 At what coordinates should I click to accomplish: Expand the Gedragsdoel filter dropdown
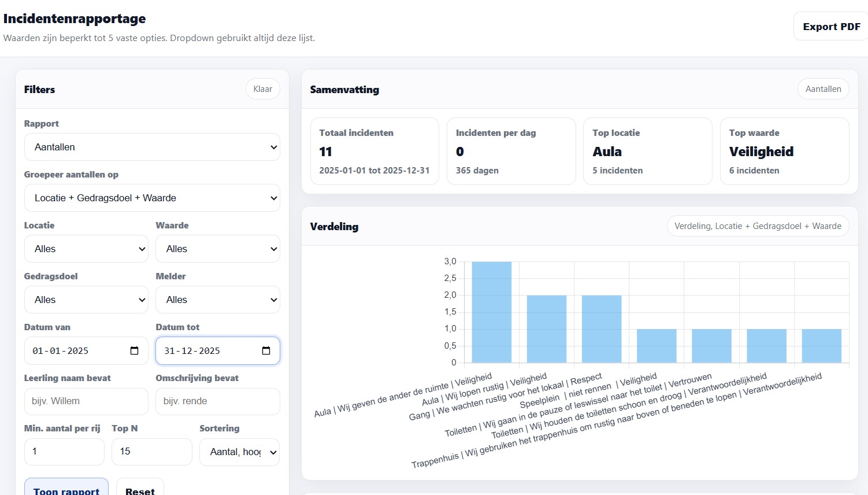point(86,300)
